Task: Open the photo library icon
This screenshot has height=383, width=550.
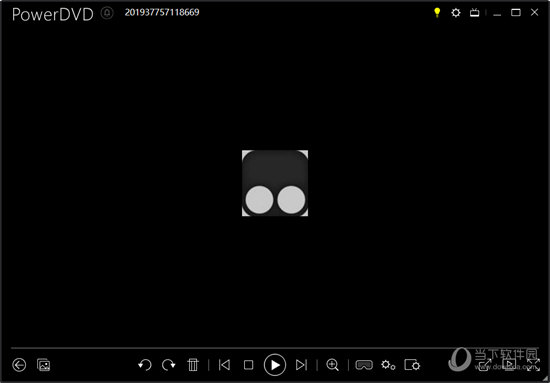Action: pos(44,365)
